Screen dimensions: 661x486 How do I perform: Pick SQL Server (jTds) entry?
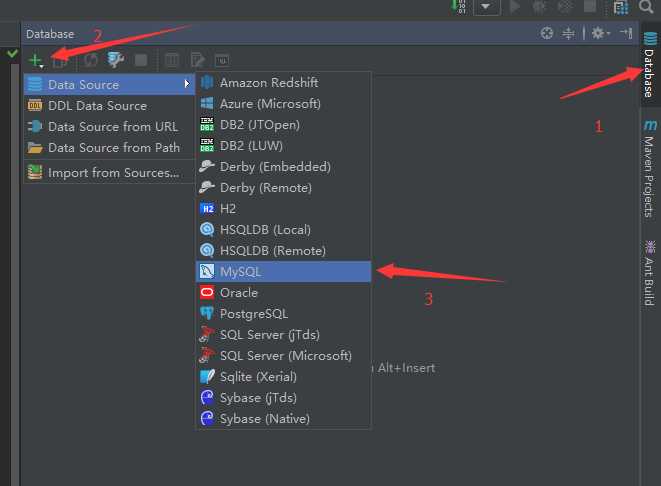pyautogui.click(x=284, y=335)
